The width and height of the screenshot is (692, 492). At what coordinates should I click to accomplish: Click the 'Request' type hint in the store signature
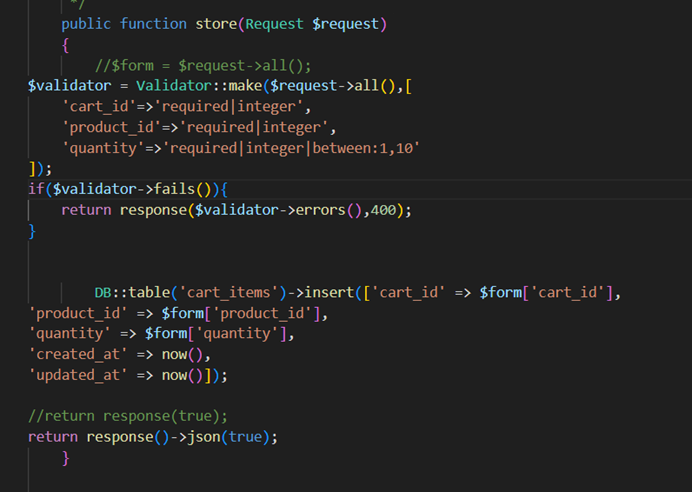[275, 24]
